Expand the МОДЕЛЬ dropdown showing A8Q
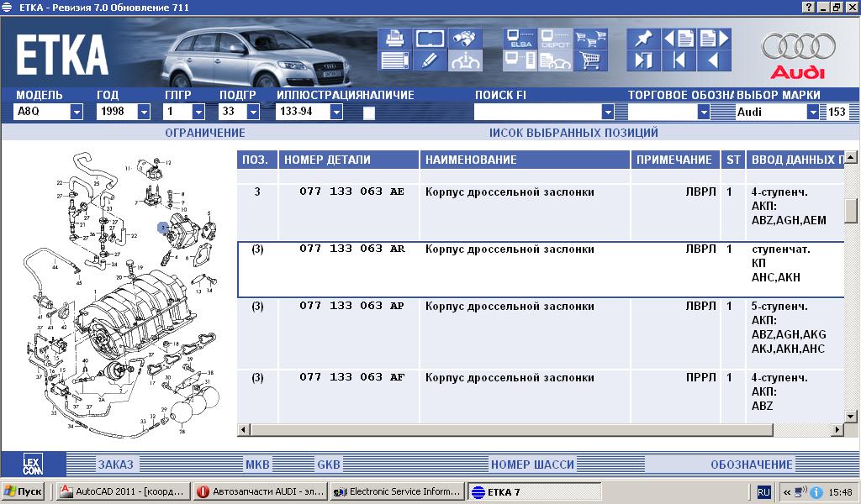Image resolution: width=861 pixels, height=504 pixels. click(x=77, y=112)
